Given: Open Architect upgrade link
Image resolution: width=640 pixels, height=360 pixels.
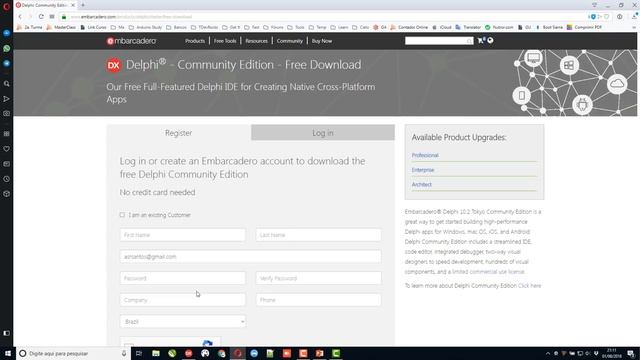Looking at the screenshot, I should (x=422, y=184).
